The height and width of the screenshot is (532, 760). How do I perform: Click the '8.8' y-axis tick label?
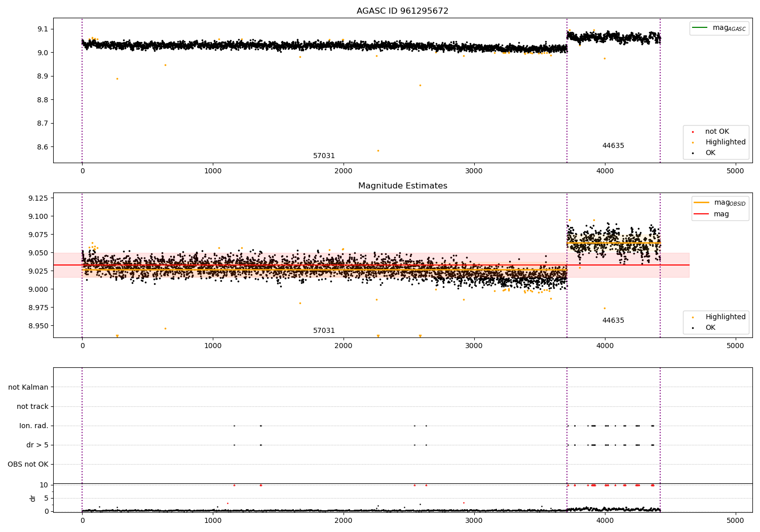[43, 100]
